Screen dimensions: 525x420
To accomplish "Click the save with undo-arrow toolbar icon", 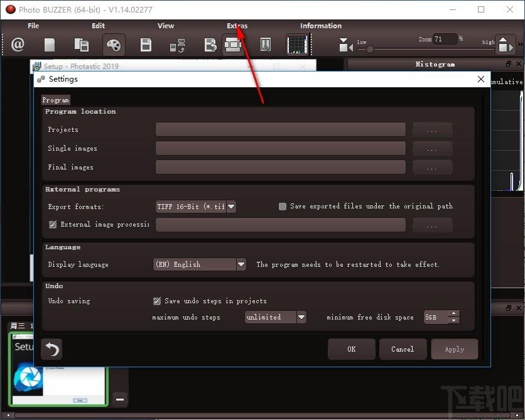I will pyautogui.click(x=210, y=45).
